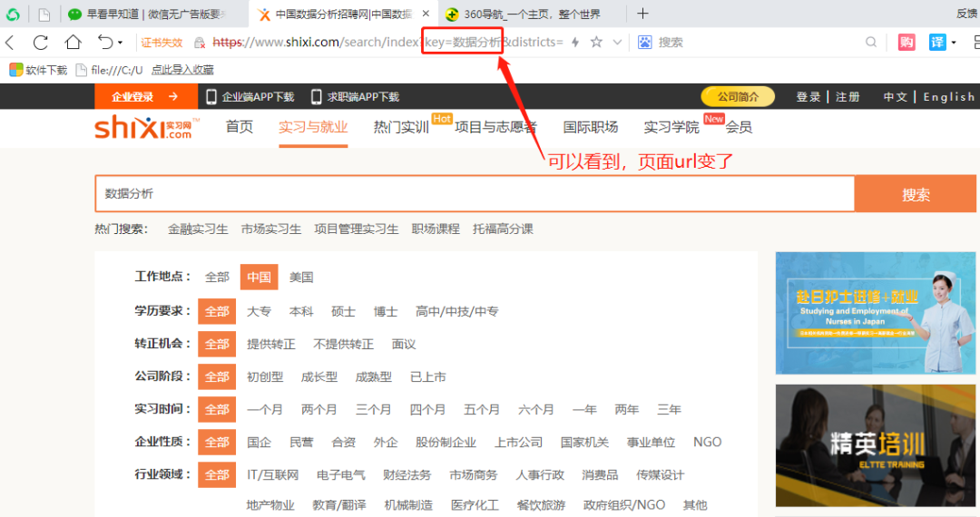Image resolution: width=980 pixels, height=517 pixels.
Task: Click the certificate invalid warning label
Action: (x=162, y=43)
